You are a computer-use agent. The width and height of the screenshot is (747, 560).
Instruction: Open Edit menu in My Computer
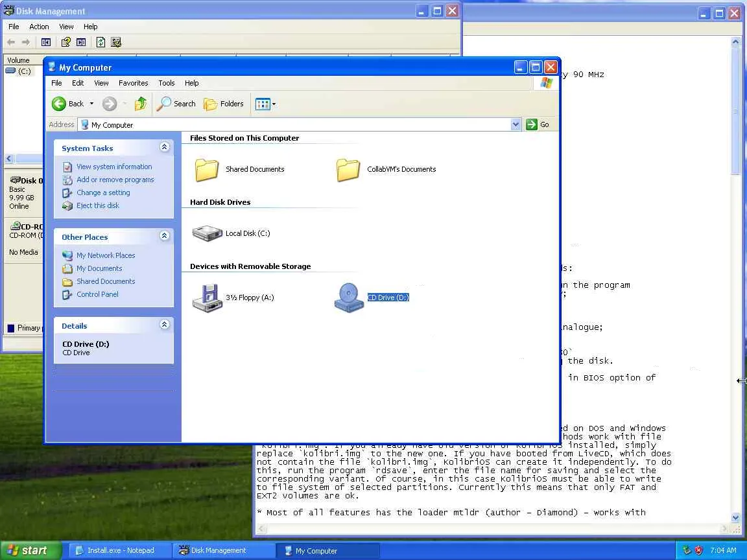coord(78,83)
